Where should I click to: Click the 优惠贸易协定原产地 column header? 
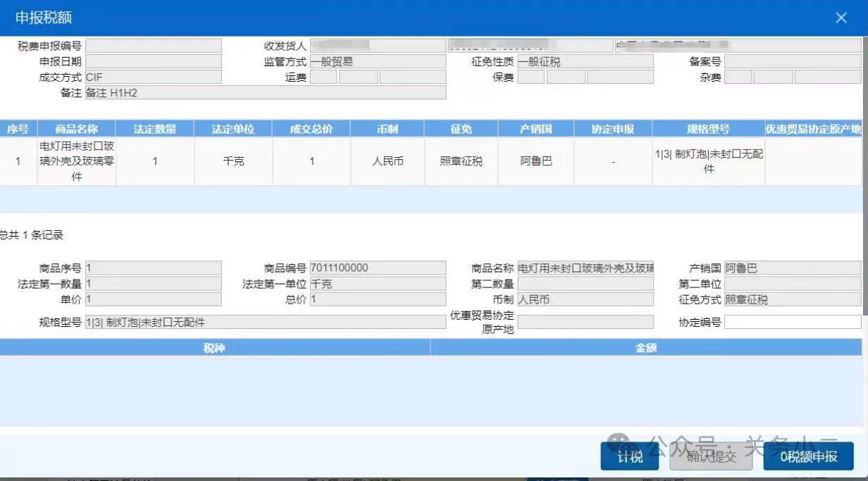click(x=814, y=129)
